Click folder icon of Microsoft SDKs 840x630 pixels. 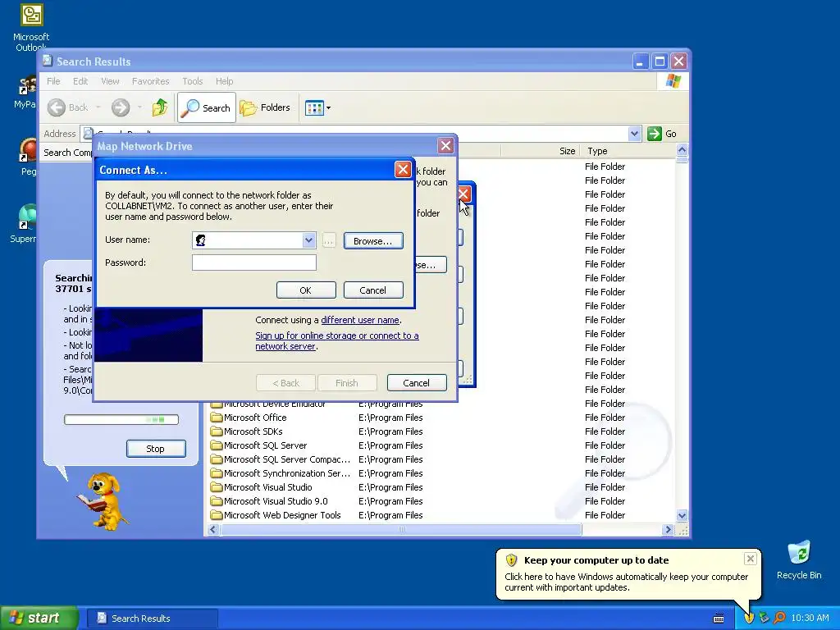click(x=217, y=431)
